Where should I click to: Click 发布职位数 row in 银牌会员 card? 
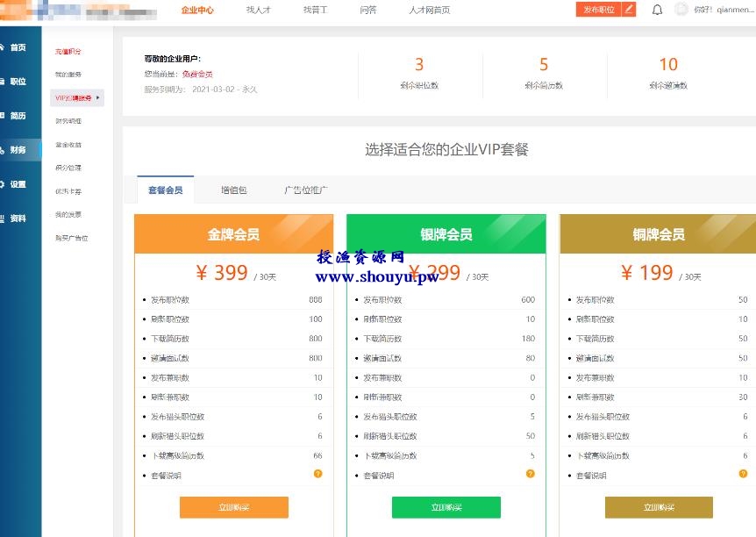point(446,299)
